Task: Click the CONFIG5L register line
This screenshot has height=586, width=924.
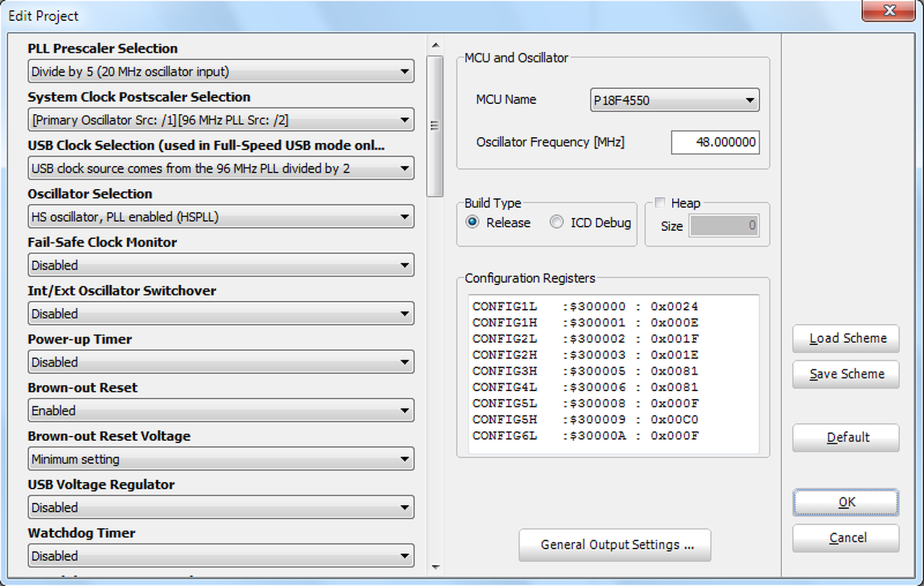Action: click(585, 403)
